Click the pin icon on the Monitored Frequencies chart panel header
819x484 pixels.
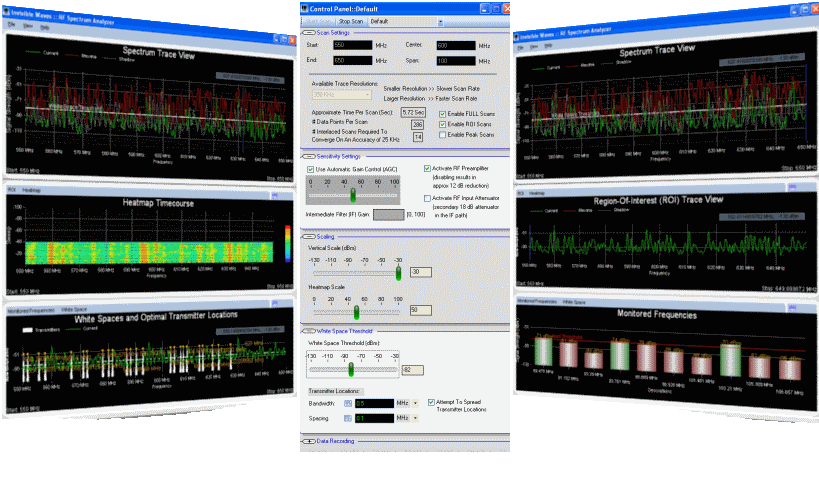(792, 308)
